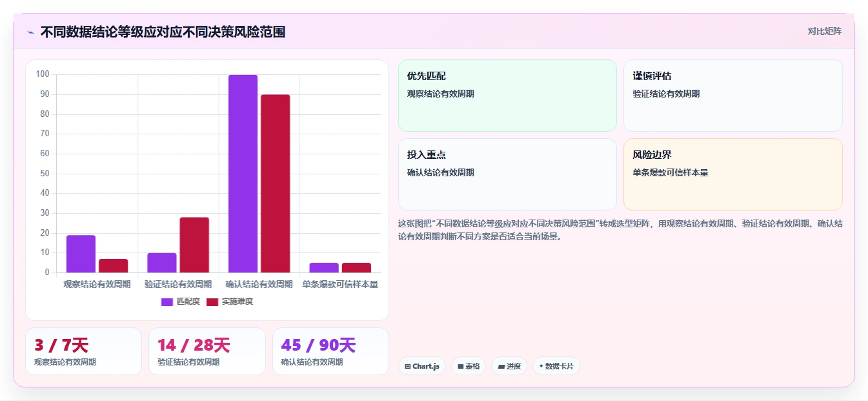This screenshot has width=868, height=401.
Task: Click the purple 匹配度 bar for 观察结论有效周期
Action: (x=81, y=254)
